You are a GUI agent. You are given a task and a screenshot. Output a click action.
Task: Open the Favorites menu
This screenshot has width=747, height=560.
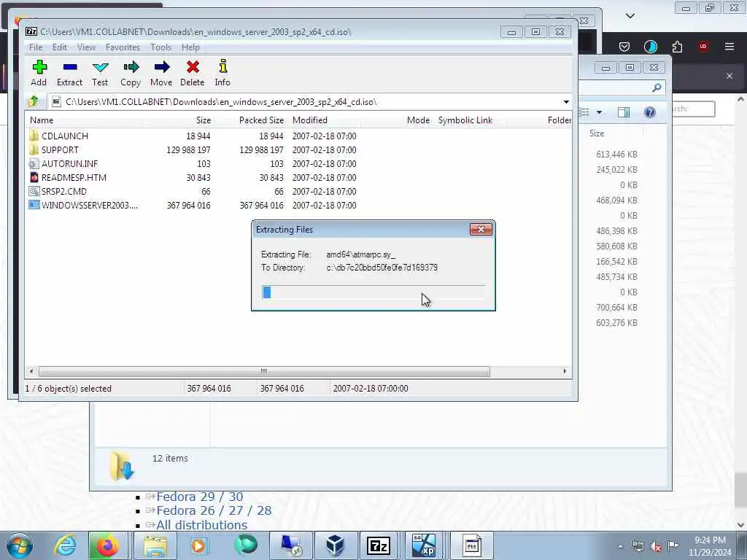[x=123, y=47]
